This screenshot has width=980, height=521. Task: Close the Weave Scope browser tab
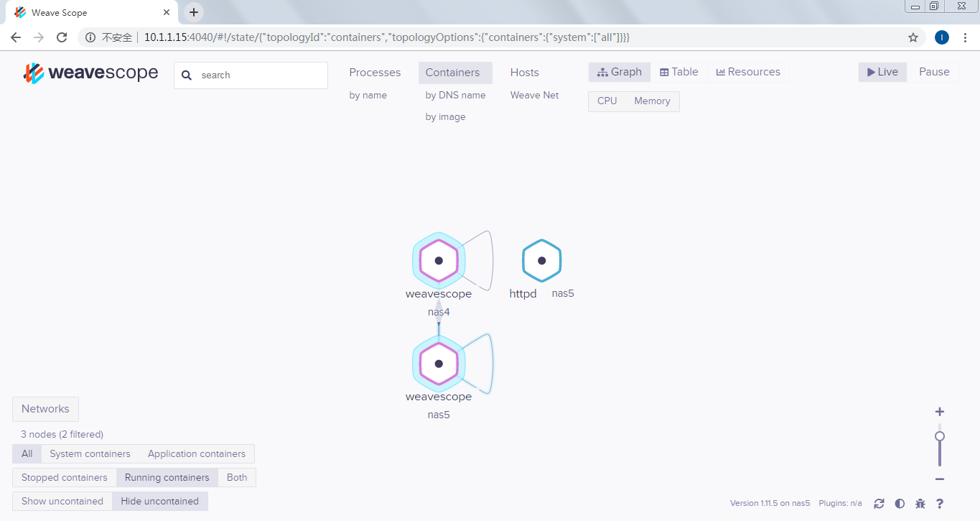(167, 12)
